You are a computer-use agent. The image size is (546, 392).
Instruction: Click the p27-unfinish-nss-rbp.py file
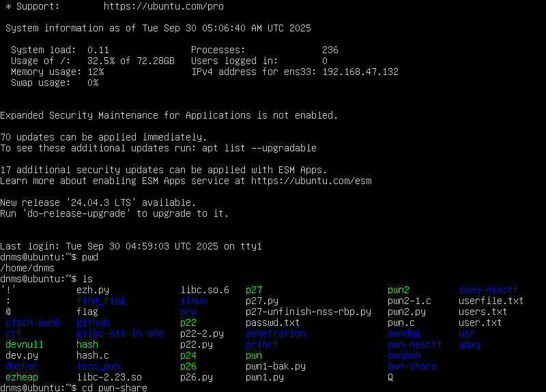pyautogui.click(x=308, y=312)
